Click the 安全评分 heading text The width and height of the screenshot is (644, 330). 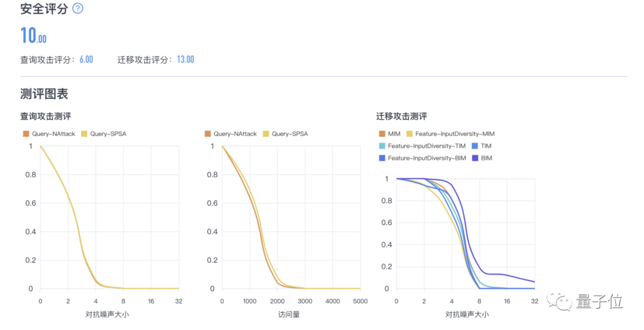[x=44, y=9]
